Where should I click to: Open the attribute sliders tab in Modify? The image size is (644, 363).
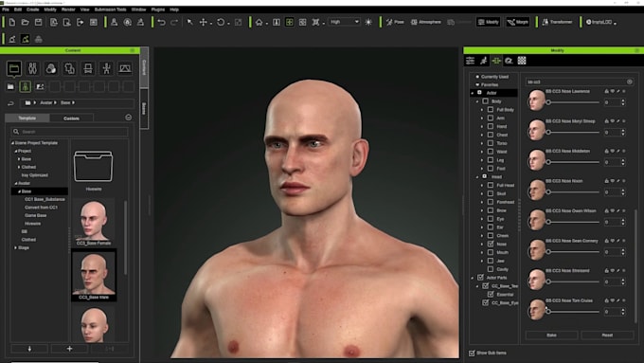pos(471,61)
